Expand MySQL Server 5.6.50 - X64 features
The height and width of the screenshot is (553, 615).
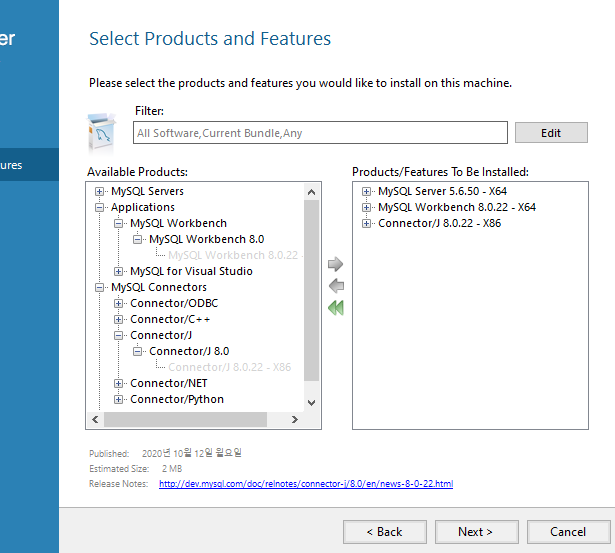click(x=366, y=191)
